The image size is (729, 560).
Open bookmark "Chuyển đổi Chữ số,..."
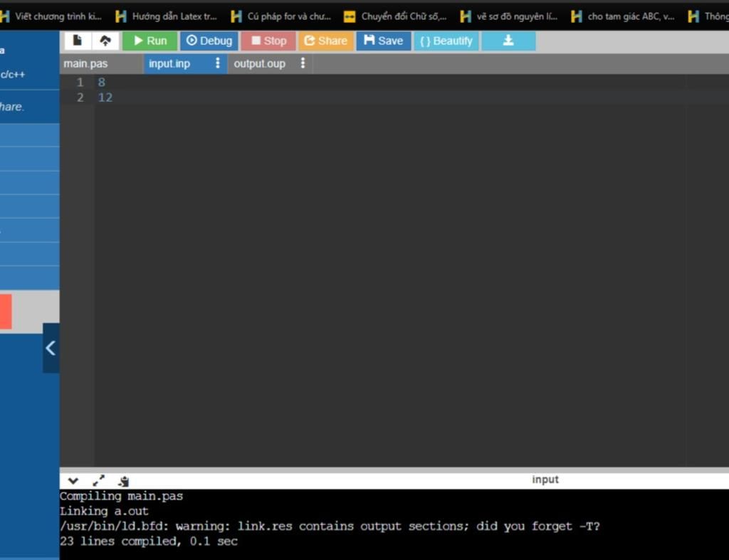tap(395, 16)
